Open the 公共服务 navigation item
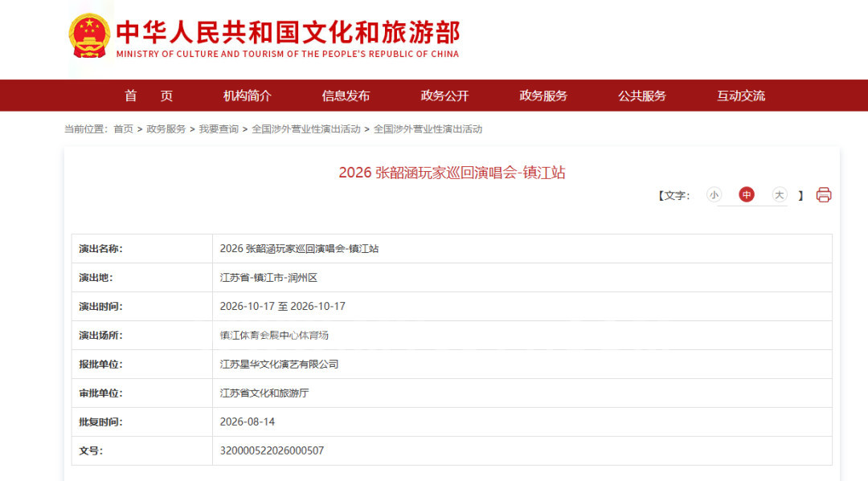The height and width of the screenshot is (481, 868). [x=642, y=96]
